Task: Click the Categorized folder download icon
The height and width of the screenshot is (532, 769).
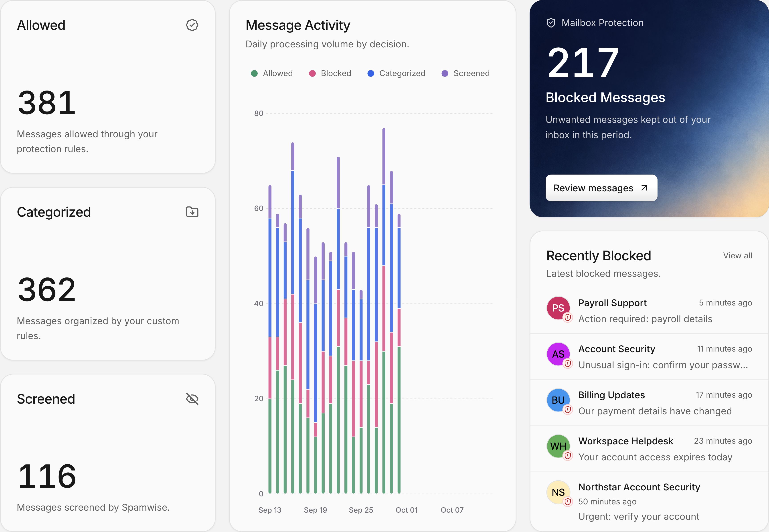Action: point(192,212)
